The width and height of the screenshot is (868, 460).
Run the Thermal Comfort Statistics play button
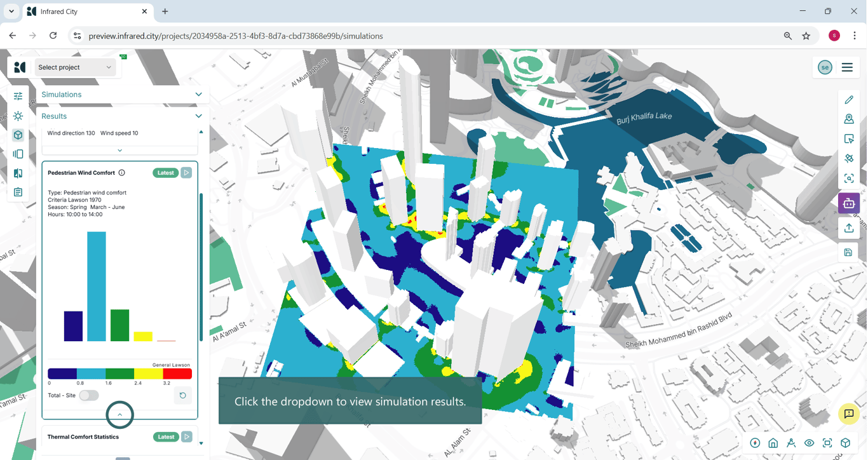click(187, 437)
